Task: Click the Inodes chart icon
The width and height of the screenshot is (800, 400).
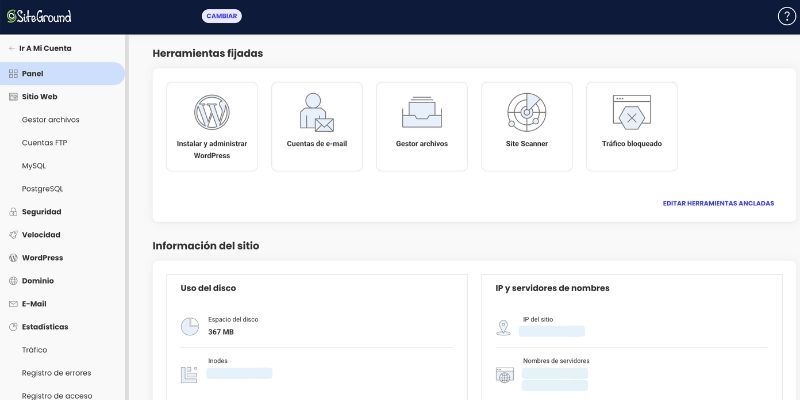Action: pyautogui.click(x=189, y=374)
